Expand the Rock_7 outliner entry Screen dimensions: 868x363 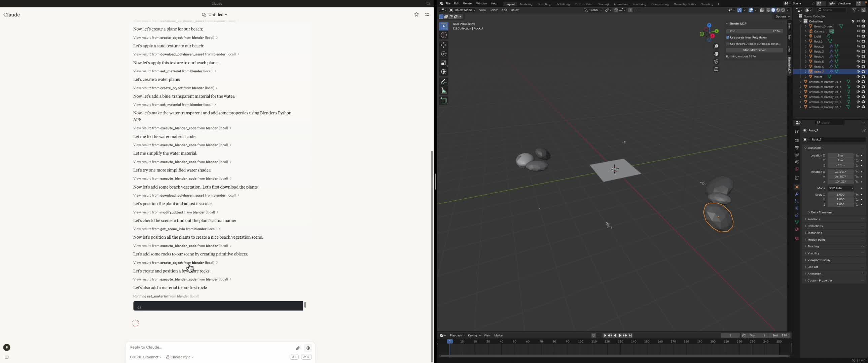pyautogui.click(x=806, y=71)
